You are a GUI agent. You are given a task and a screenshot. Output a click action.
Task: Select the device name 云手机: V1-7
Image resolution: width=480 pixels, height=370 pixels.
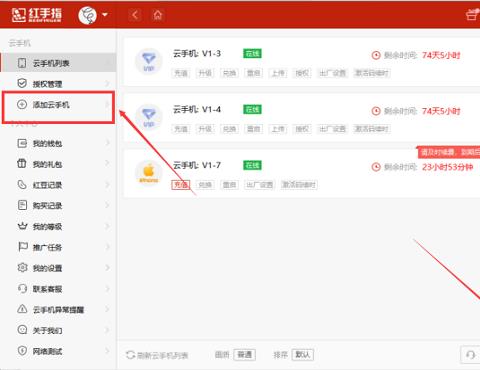tap(197, 165)
